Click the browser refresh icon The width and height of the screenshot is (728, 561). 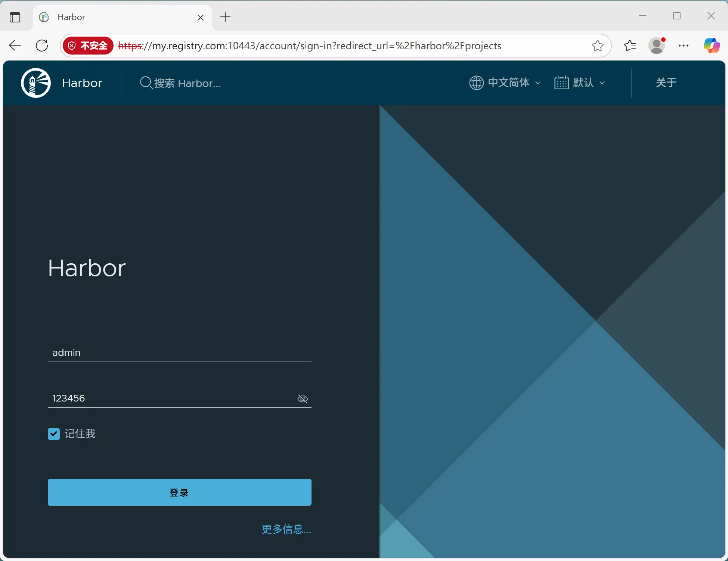coord(42,46)
